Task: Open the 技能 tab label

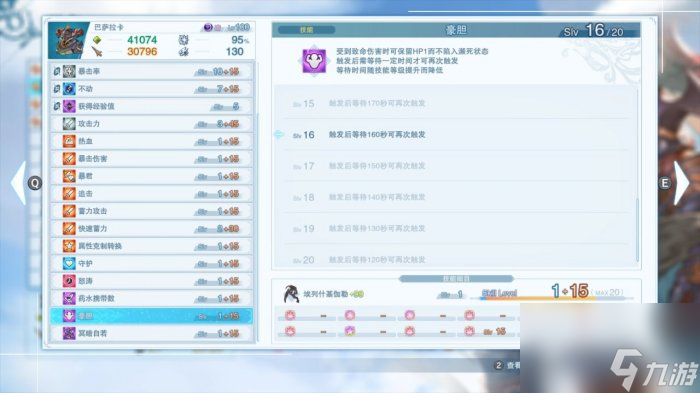Action: click(306, 30)
